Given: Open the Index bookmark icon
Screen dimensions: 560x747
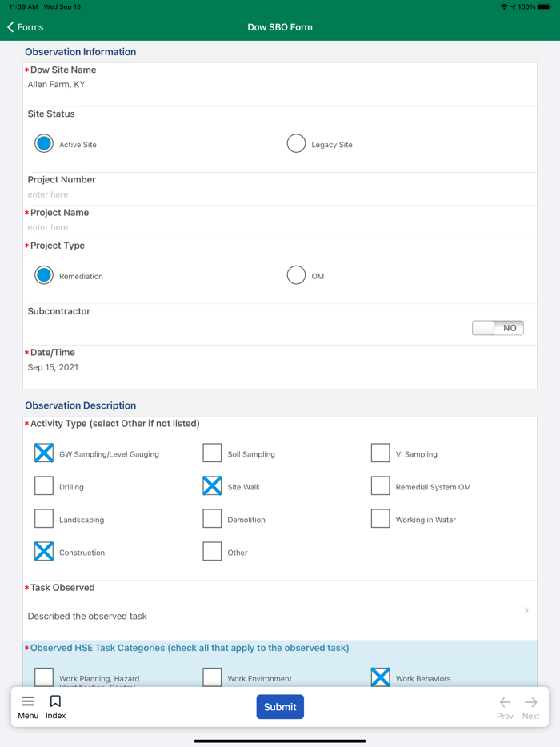Looking at the screenshot, I should click(x=55, y=701).
